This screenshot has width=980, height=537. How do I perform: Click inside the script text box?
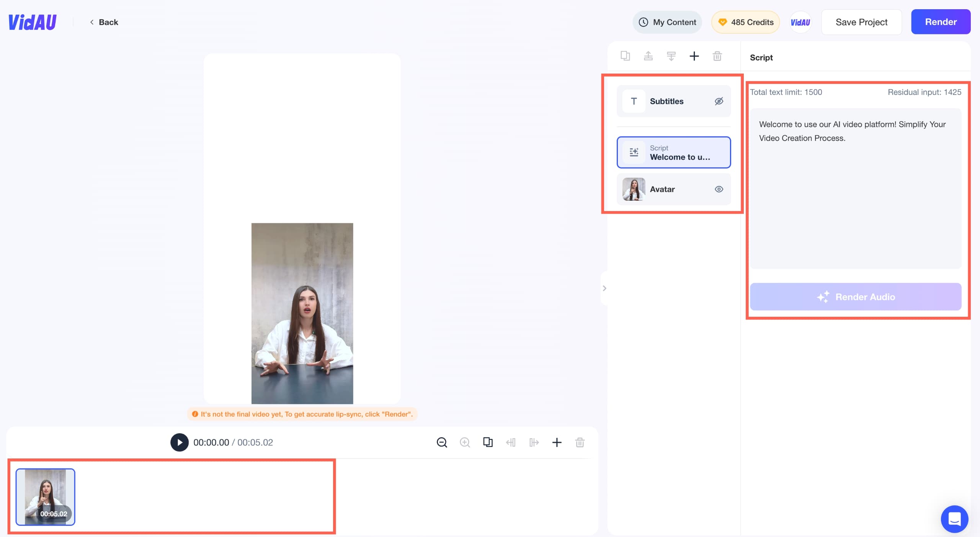click(x=856, y=188)
